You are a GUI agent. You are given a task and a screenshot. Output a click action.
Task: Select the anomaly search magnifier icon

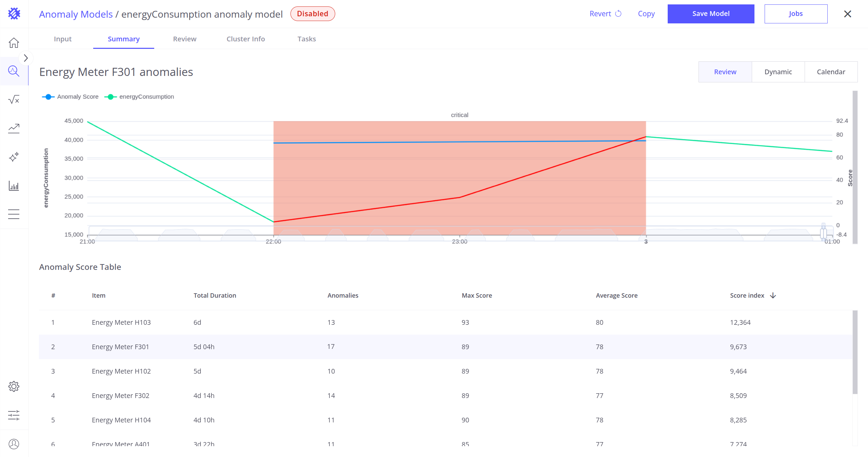14,71
